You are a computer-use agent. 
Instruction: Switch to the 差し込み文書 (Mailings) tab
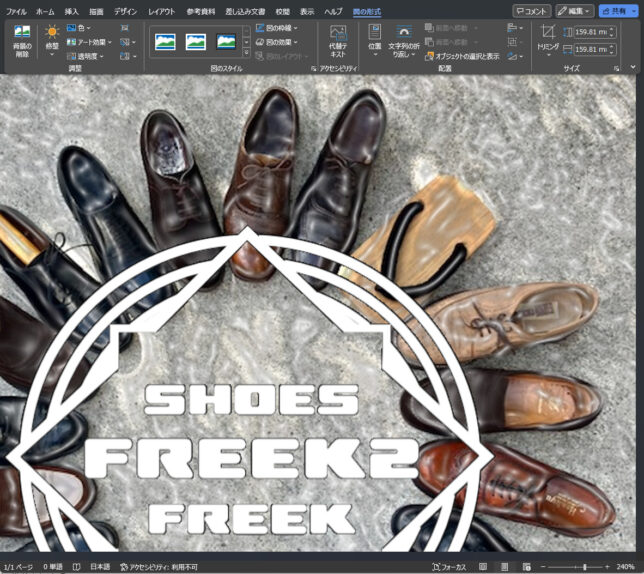tap(245, 11)
